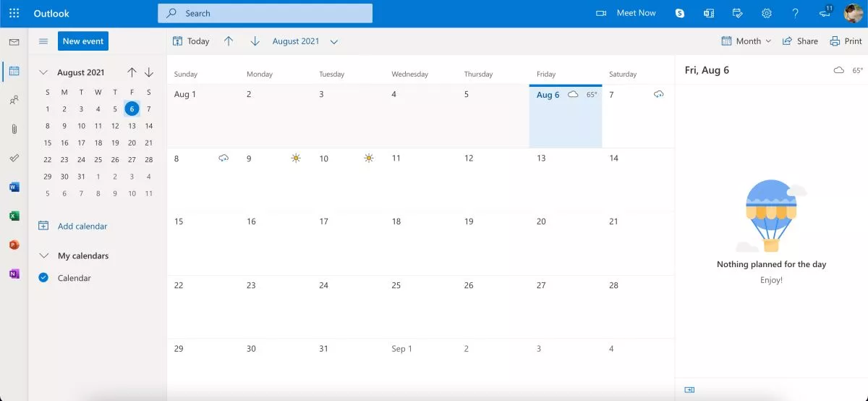Open the My Day calendar-check icon
Image resolution: width=868 pixels, height=401 pixels.
click(738, 13)
